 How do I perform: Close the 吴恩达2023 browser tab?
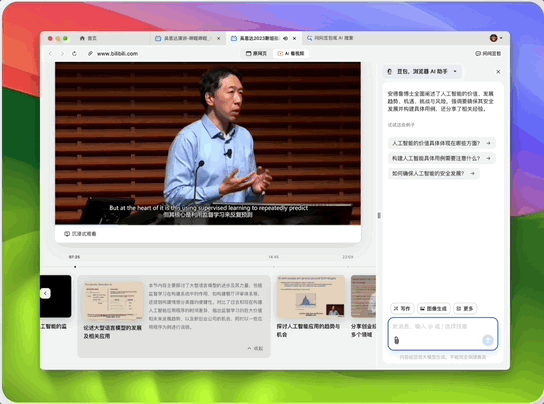tap(295, 38)
